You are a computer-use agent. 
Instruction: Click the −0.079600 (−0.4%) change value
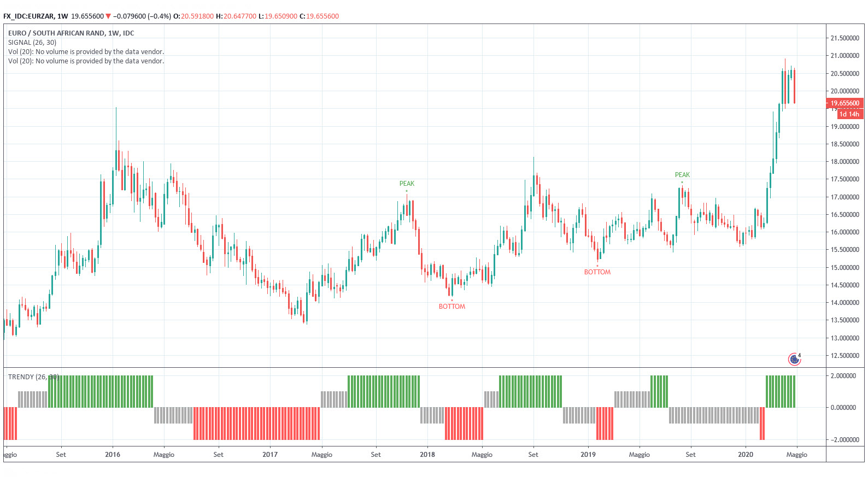(142, 16)
